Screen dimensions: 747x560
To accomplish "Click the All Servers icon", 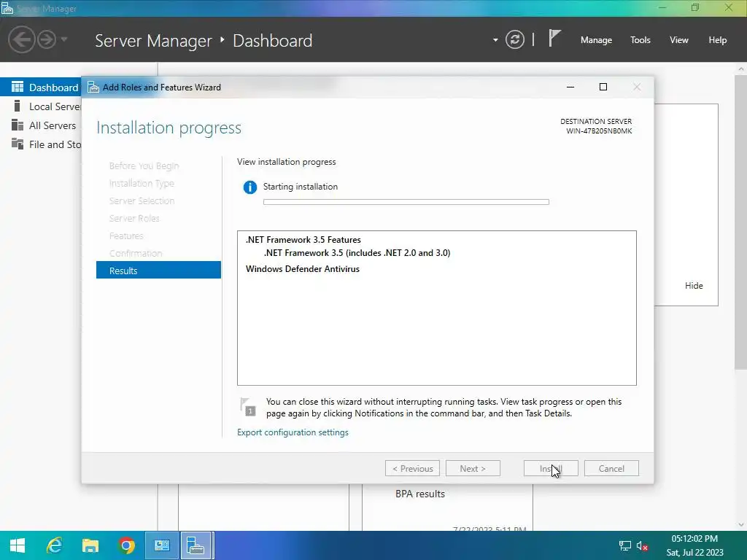I will coord(18,125).
